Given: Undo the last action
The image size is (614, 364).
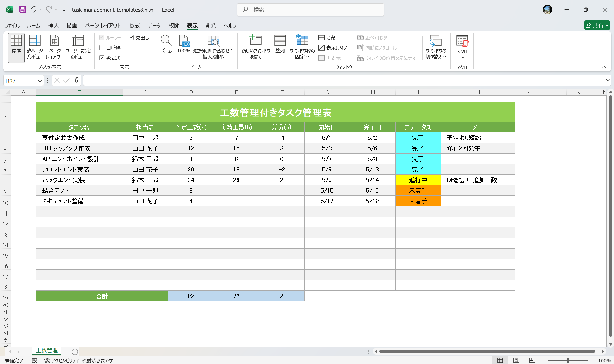Looking at the screenshot, I should pos(33,10).
